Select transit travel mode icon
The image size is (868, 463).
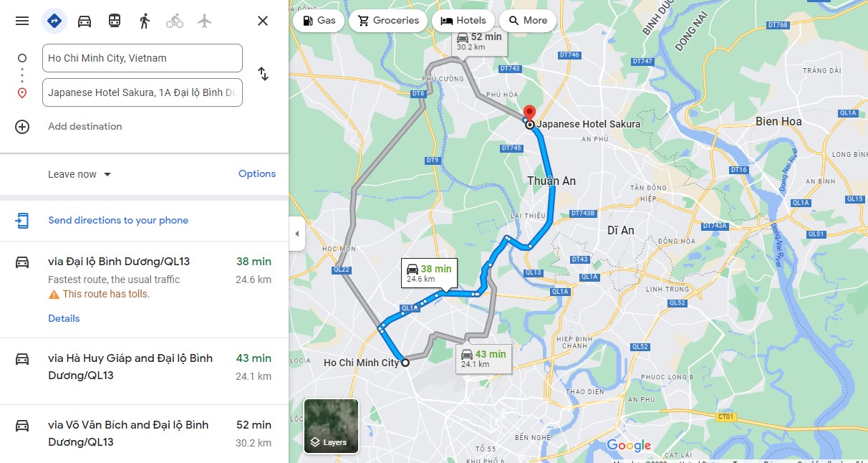115,21
